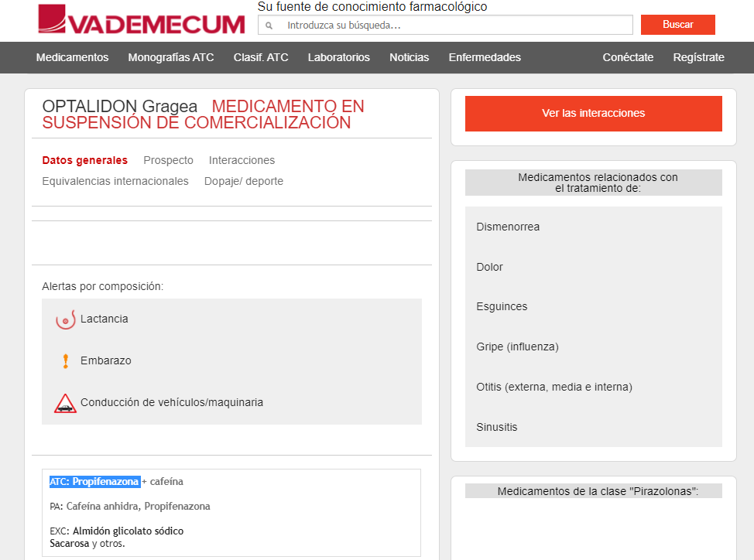Open the Esguinces related treatments link
This screenshot has height=560, width=754.
(502, 307)
